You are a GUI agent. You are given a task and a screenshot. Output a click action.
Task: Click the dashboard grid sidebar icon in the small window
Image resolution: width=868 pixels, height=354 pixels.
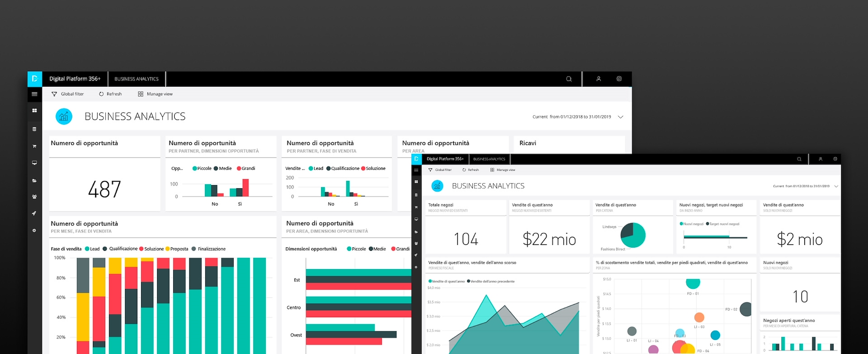pyautogui.click(x=416, y=182)
